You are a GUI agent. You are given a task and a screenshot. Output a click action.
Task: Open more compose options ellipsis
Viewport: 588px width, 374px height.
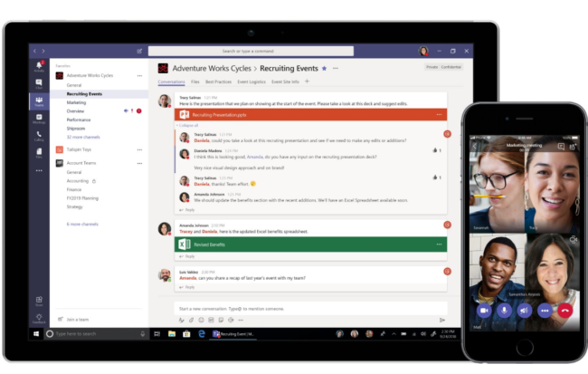[x=241, y=320]
